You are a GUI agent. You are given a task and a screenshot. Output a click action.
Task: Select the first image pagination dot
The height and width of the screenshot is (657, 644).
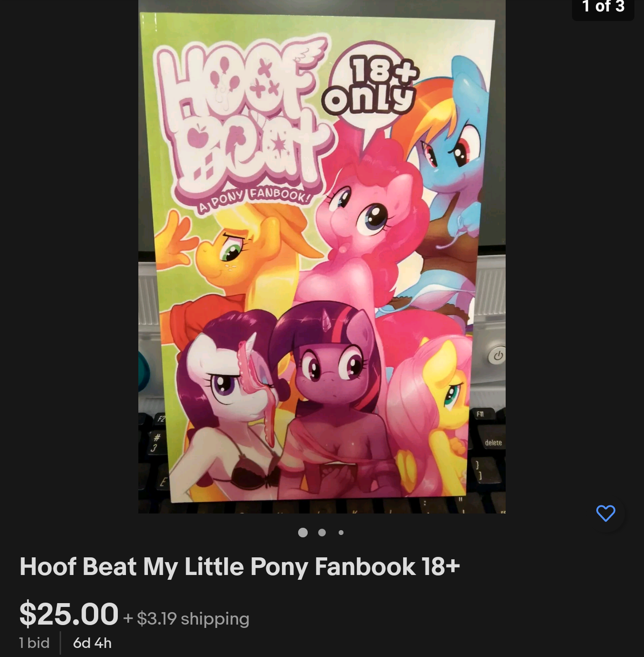coord(303,533)
